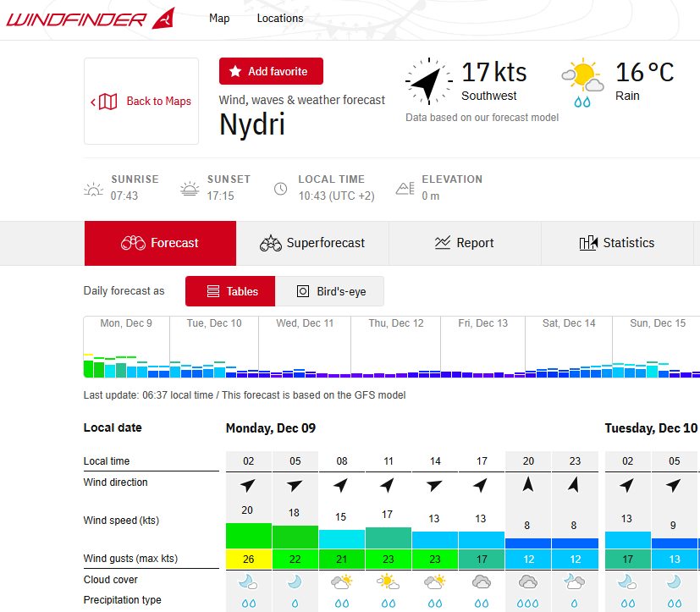
Task: Click the map icon beside Back to Maps
Action: (107, 102)
